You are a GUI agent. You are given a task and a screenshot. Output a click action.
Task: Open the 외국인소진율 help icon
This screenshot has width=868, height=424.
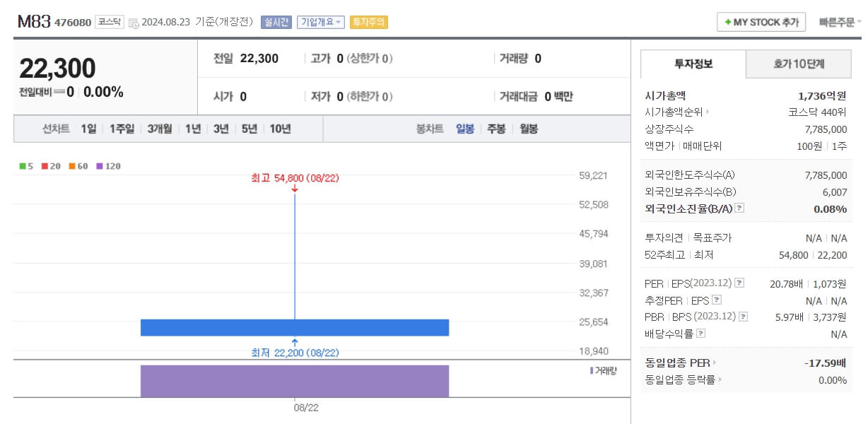point(739,207)
